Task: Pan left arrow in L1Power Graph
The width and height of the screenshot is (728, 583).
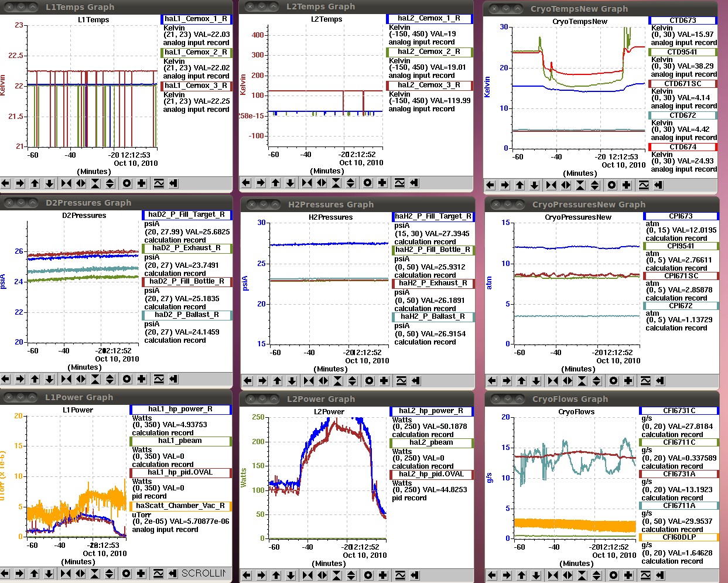Action: click(5, 574)
